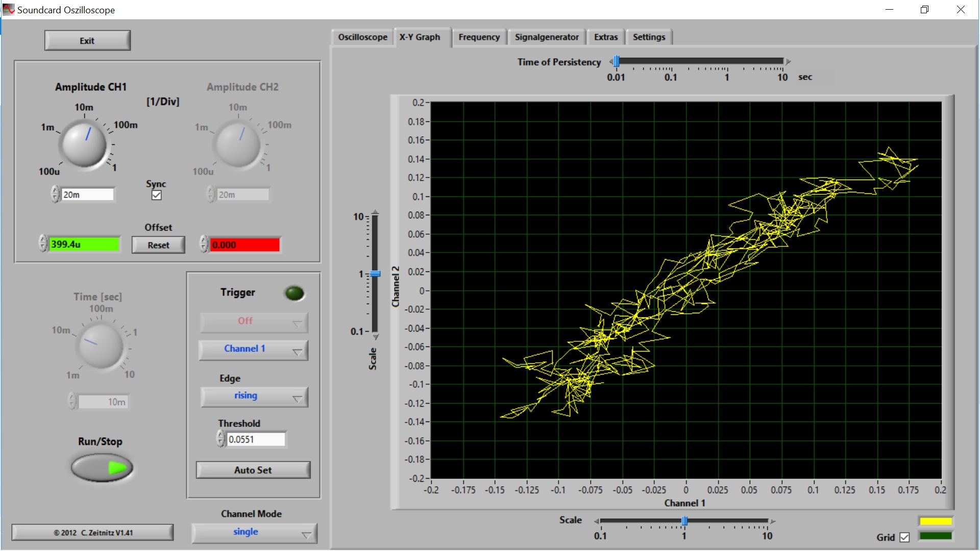The image size is (980, 551).
Task: Switch to the Frequency tab
Action: [x=479, y=37]
